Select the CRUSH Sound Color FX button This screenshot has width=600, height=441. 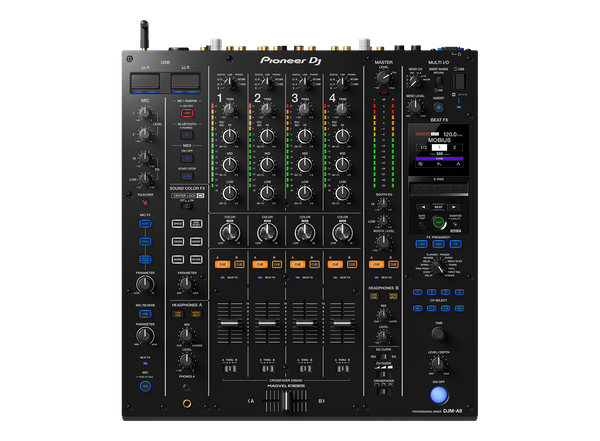coord(178,242)
